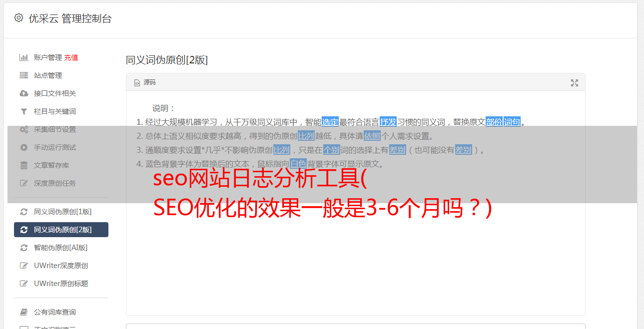Click the bar chart icon for 账户管理
Viewport: 644px width, 329px height.
coord(23,57)
